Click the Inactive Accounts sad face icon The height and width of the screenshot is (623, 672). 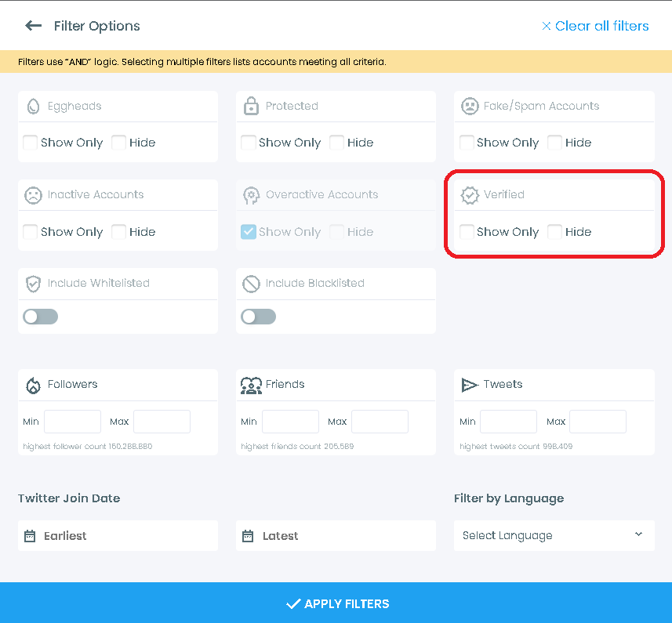[33, 194]
